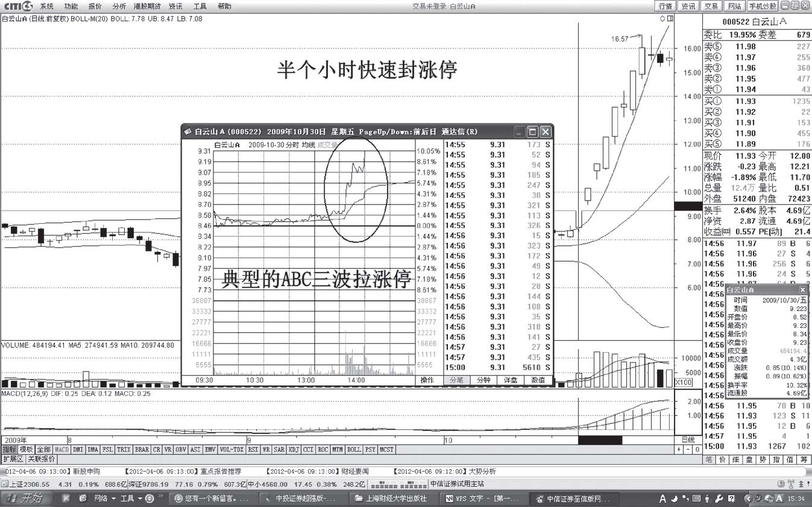Open the 帮助 menu

224,6
